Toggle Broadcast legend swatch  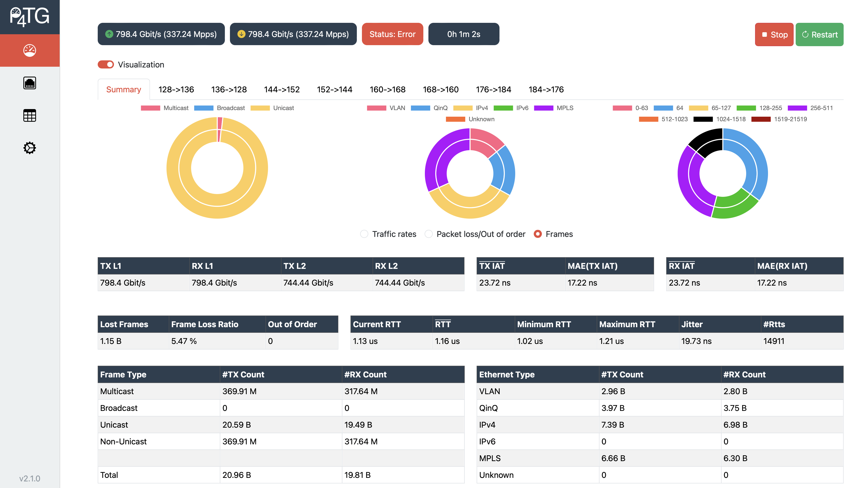click(204, 108)
